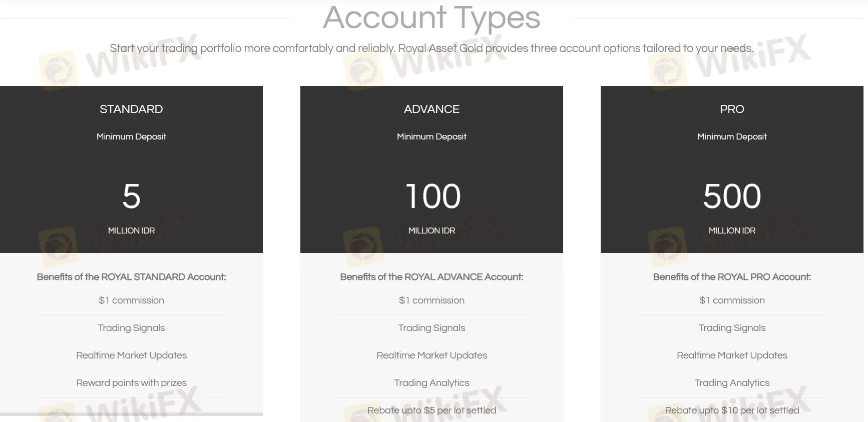This screenshot has width=868, height=422.
Task: Click the Account Types page heading
Action: (x=431, y=18)
